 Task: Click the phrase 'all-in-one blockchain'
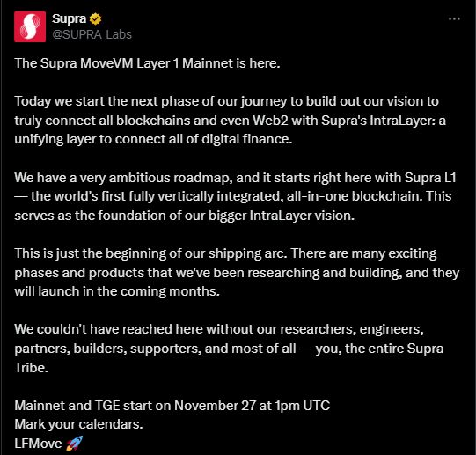pos(355,196)
